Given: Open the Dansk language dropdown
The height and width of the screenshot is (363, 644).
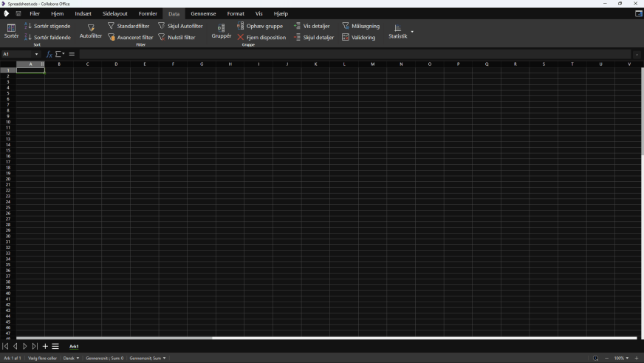Looking at the screenshot, I should click(71, 358).
